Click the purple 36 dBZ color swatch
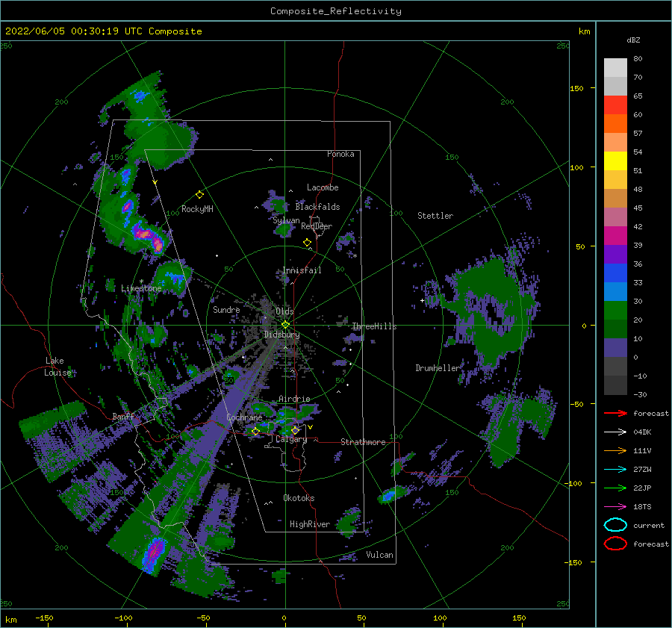 click(615, 254)
